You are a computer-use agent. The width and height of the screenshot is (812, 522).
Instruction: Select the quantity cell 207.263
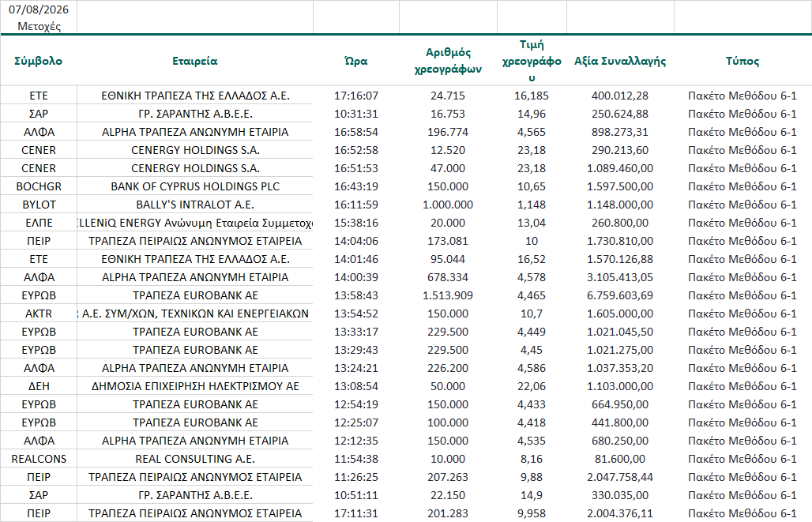(448, 477)
